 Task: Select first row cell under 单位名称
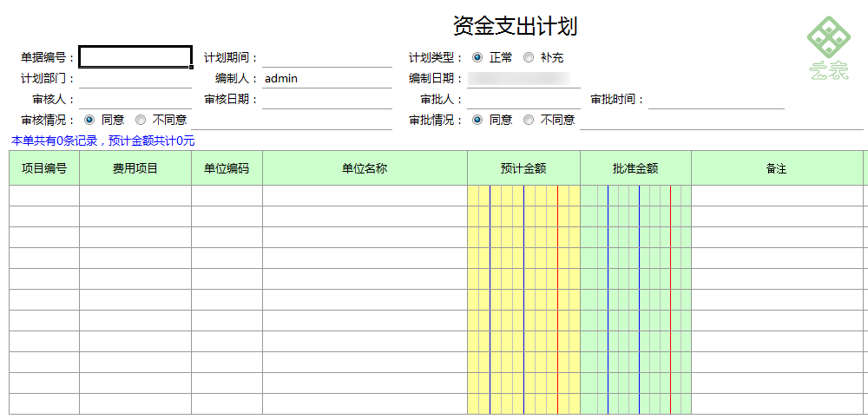[365, 196]
